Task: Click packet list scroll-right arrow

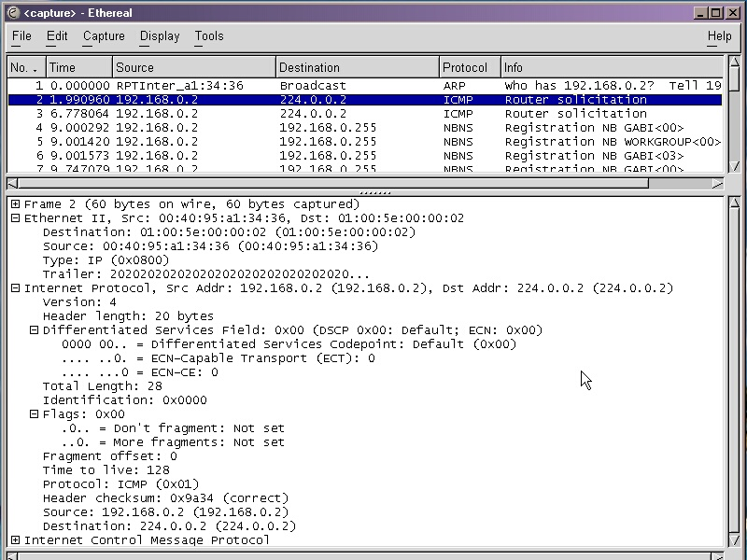Action: tap(717, 184)
